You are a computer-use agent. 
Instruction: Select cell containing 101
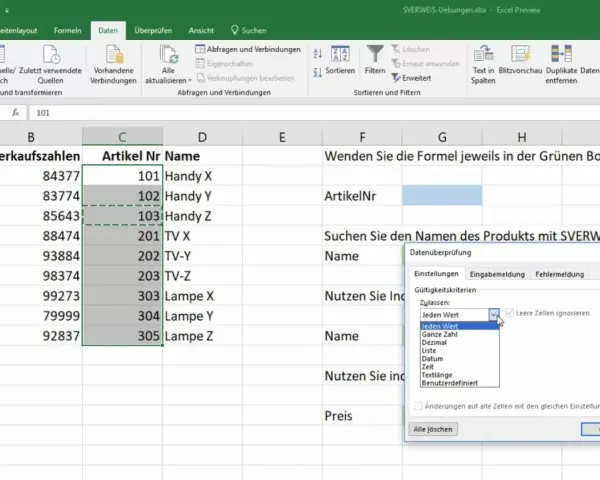122,176
